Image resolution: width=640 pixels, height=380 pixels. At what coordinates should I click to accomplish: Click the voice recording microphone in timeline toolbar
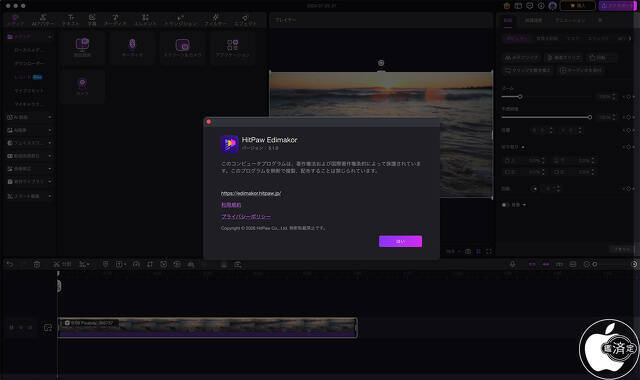coord(512,264)
